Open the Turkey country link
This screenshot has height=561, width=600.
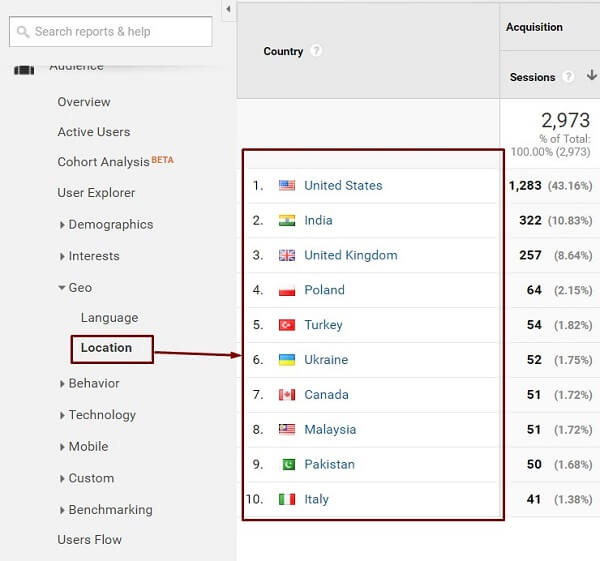tap(323, 325)
